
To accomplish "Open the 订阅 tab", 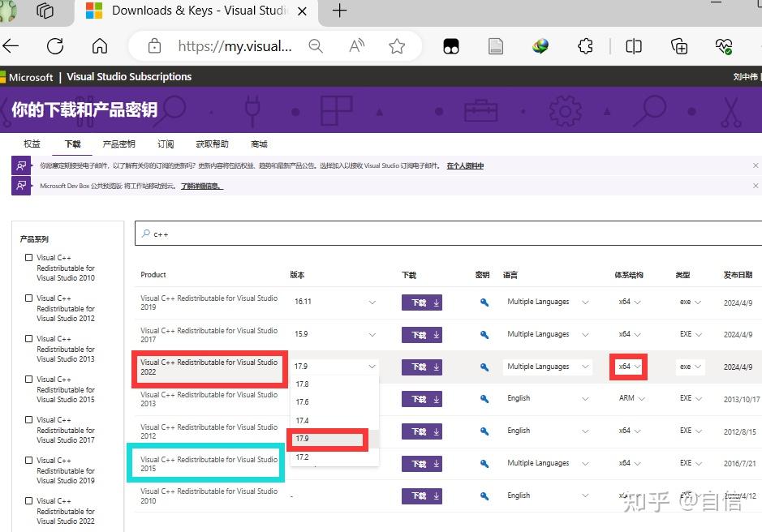I will pos(166,144).
